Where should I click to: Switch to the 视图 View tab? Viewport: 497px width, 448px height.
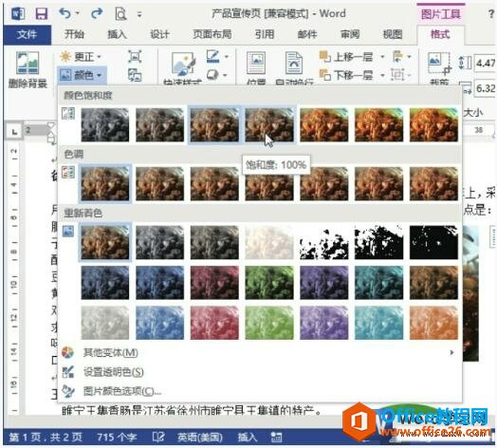coord(393,34)
